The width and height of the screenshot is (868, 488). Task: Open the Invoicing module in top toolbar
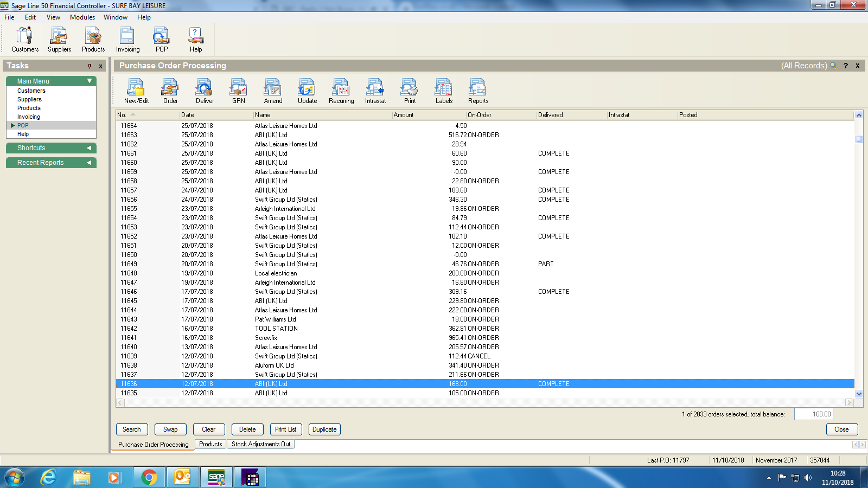[127, 40]
